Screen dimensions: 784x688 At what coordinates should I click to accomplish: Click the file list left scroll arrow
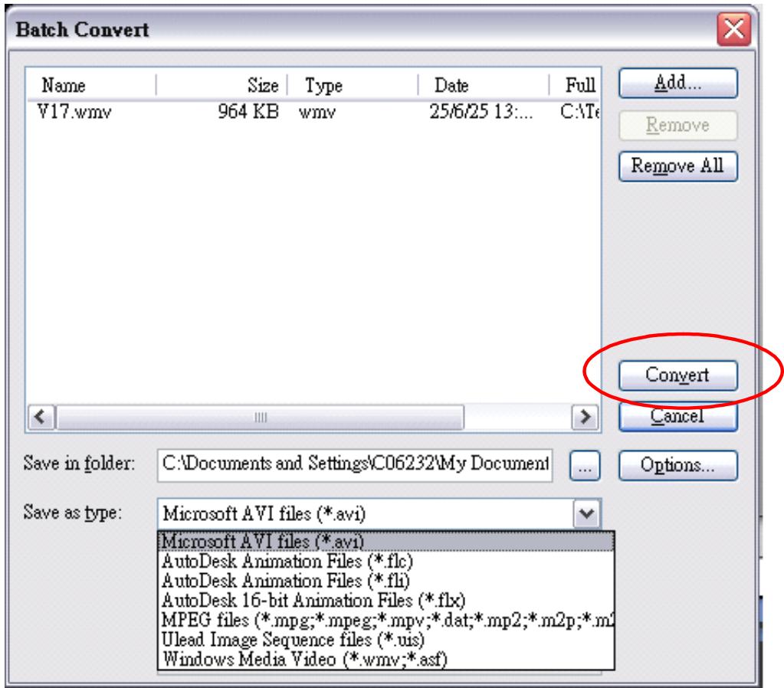click(41, 417)
